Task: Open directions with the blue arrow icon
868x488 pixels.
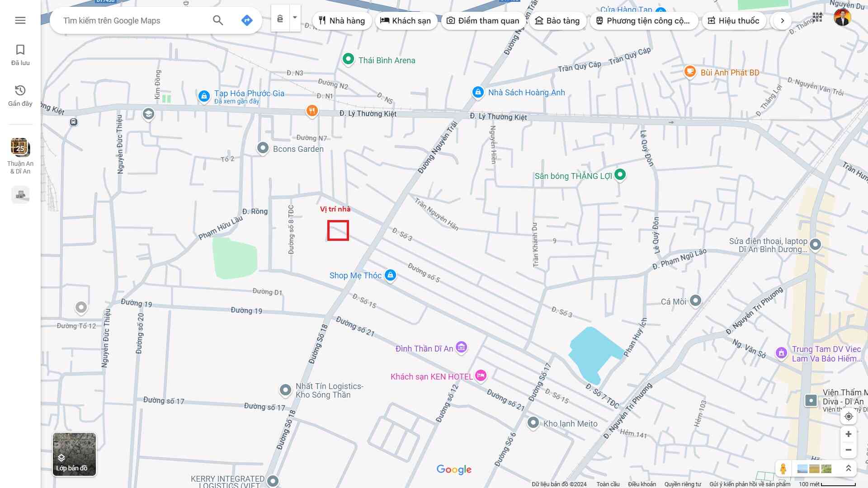Action: 247,20
